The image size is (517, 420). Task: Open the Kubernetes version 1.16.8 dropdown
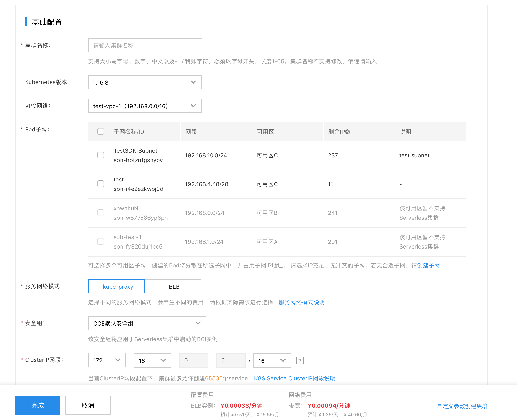pos(145,82)
